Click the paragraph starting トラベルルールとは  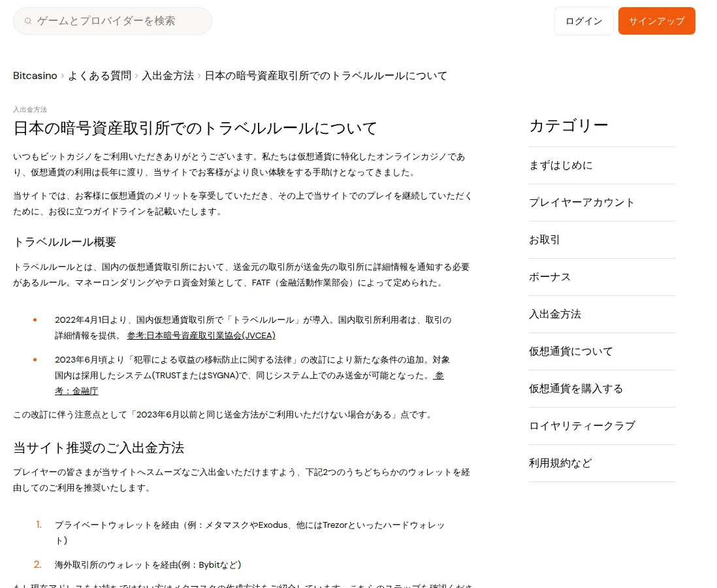[242, 274]
